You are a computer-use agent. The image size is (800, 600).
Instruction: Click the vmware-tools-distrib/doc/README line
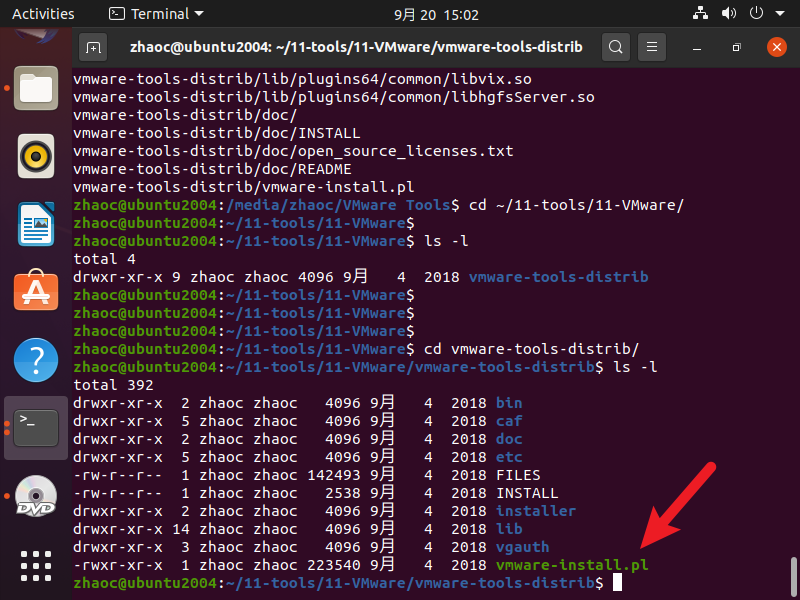212,169
